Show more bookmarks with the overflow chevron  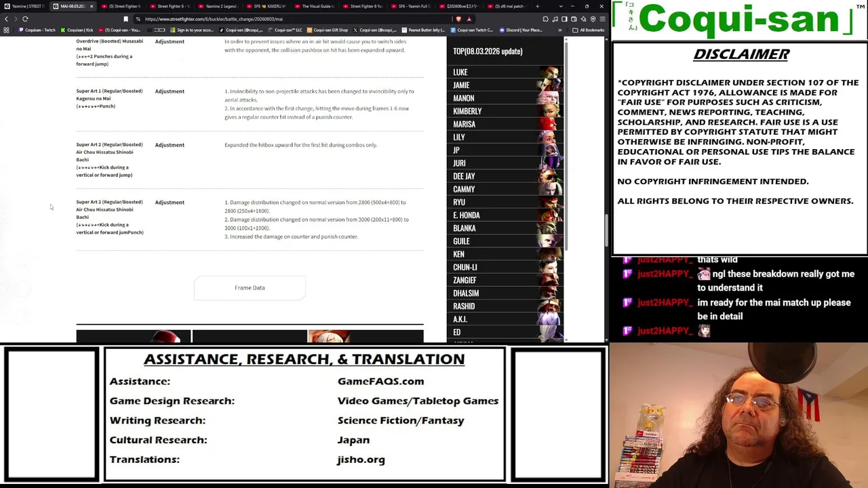(560, 30)
